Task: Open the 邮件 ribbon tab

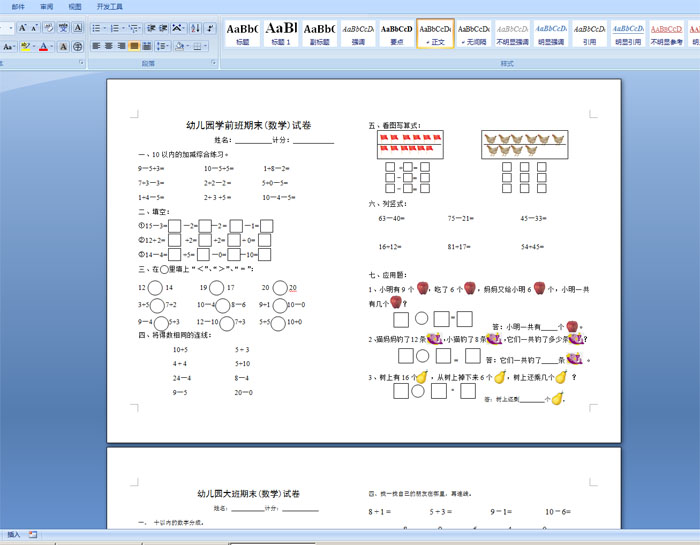Action: (x=18, y=7)
